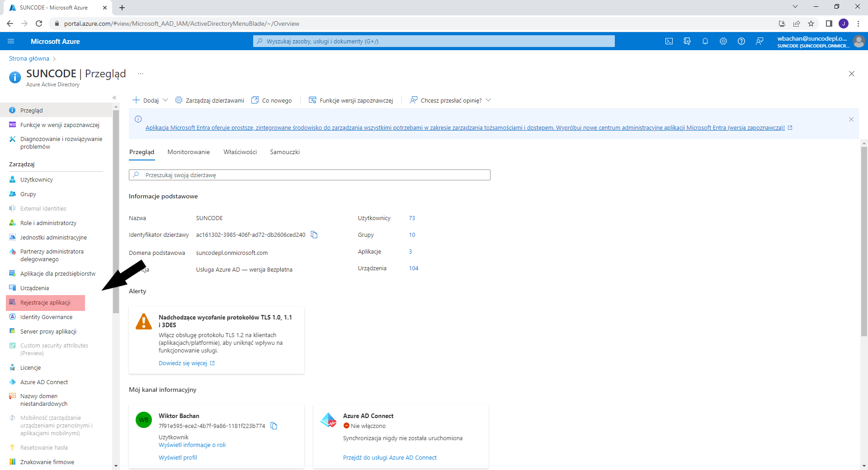Open the Azure portal hamburger menu
The image size is (868, 470).
point(11,41)
